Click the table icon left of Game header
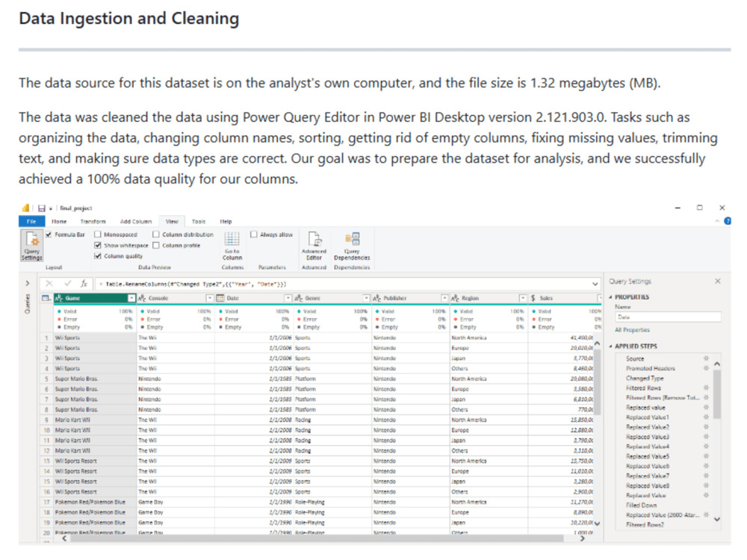This screenshot has height=560, width=747. 46,298
